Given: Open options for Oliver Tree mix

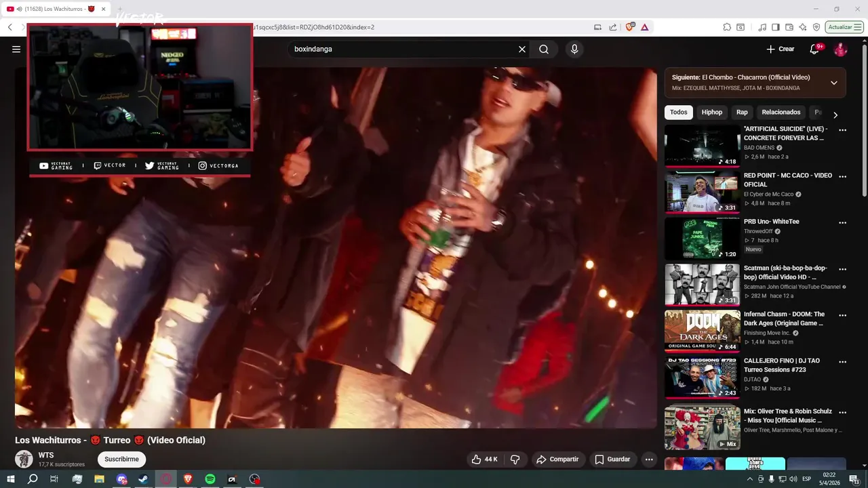Looking at the screenshot, I should [x=843, y=412].
